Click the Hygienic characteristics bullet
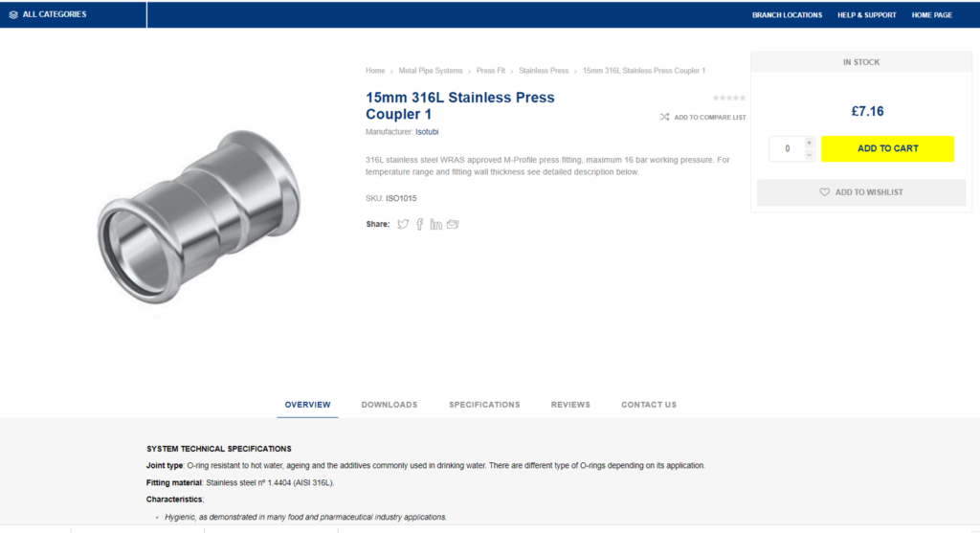This screenshot has height=533, width=980. [x=305, y=517]
